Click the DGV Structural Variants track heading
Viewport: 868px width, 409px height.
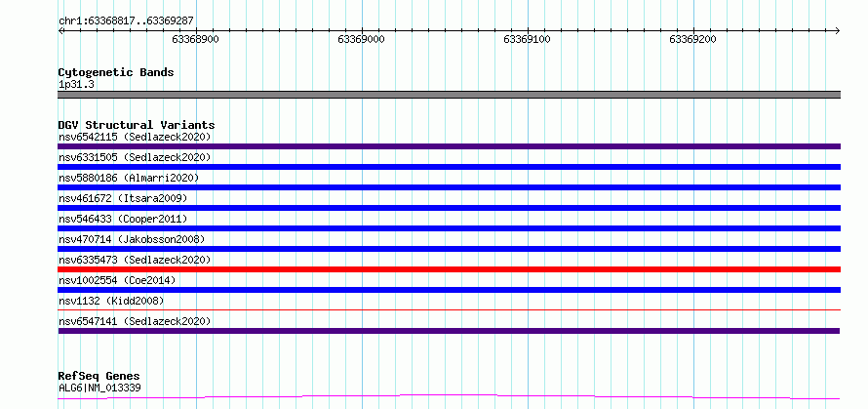coord(137,125)
